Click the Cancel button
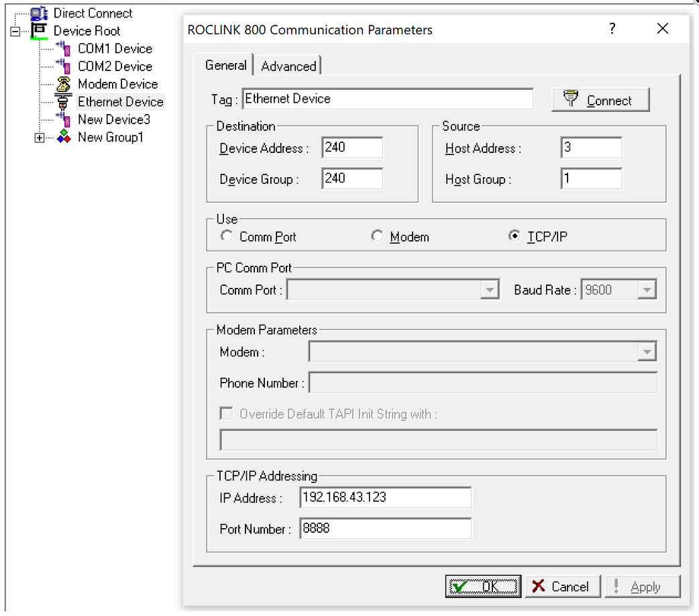Screen dimensions: 699x616 [x=563, y=586]
